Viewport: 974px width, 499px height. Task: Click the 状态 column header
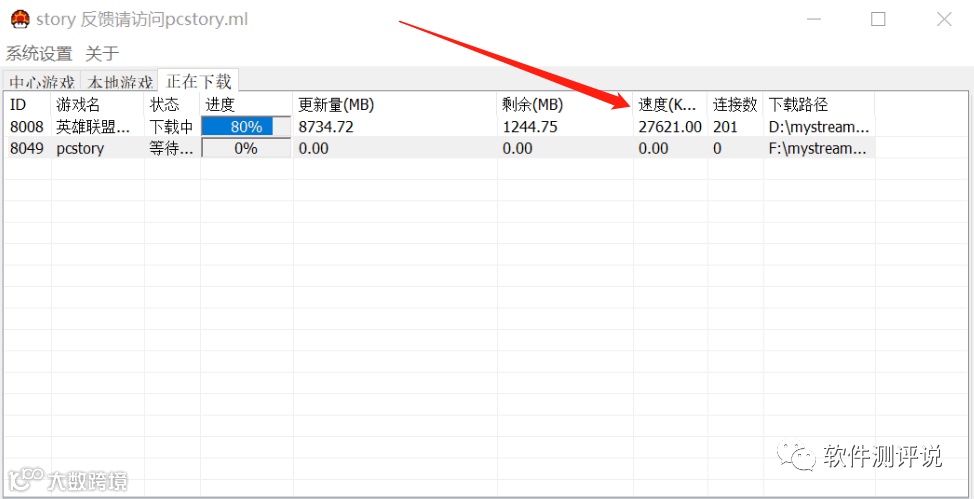[x=172, y=104]
